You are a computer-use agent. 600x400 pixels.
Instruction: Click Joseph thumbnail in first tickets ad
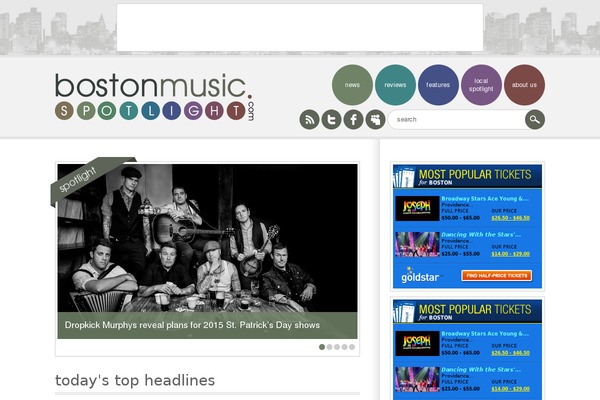[x=417, y=209]
